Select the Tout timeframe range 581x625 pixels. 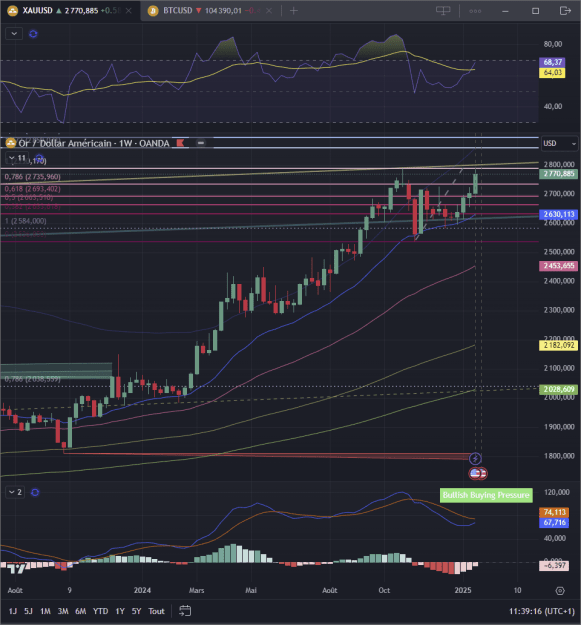pos(156,611)
